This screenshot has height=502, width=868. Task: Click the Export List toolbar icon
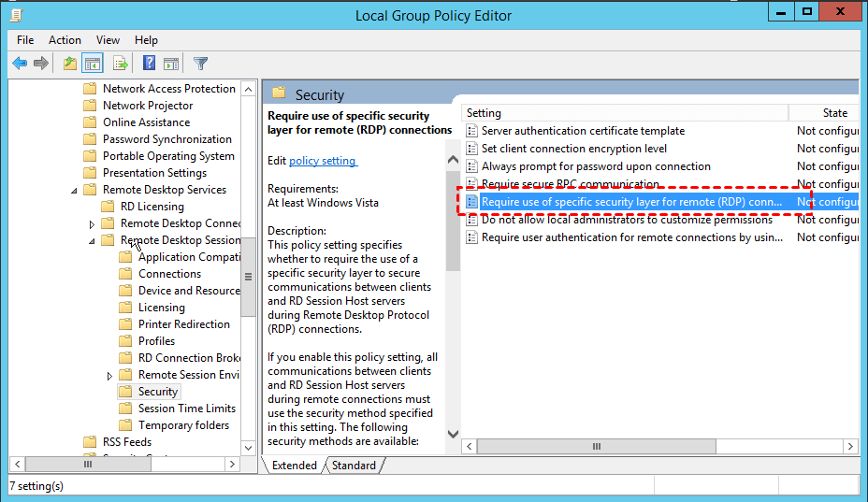pyautogui.click(x=120, y=64)
